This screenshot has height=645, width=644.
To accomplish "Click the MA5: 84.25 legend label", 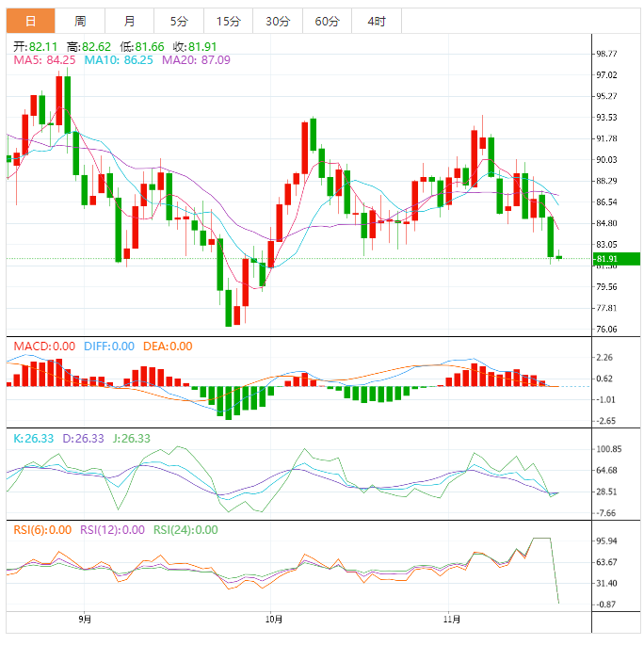I will click(x=45, y=60).
